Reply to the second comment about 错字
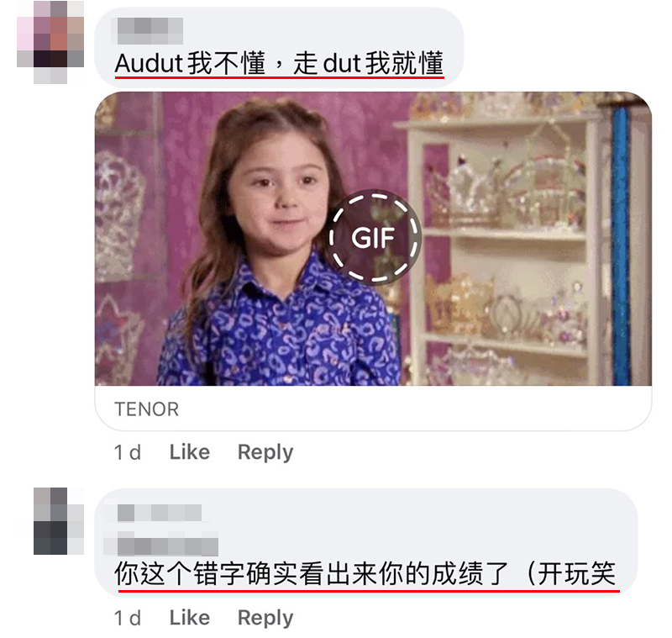Screen dimensions: 672x638 pyautogui.click(x=265, y=619)
